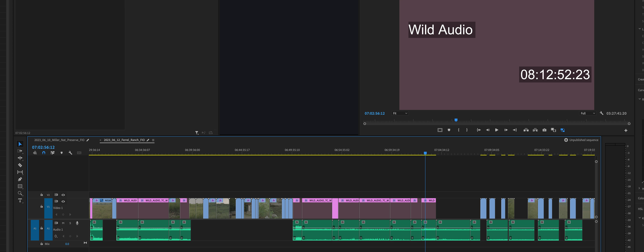Mute the Audio 1 track
This screenshot has height=252, width=644.
pyautogui.click(x=63, y=223)
